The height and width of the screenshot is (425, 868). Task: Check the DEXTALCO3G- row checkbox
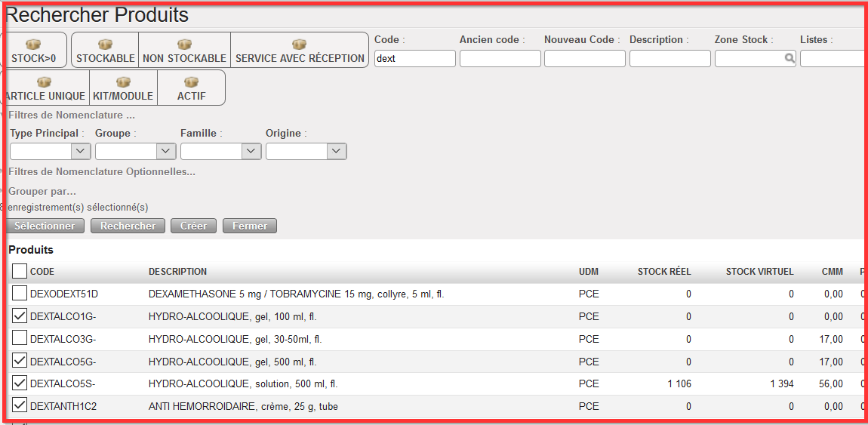click(20, 338)
